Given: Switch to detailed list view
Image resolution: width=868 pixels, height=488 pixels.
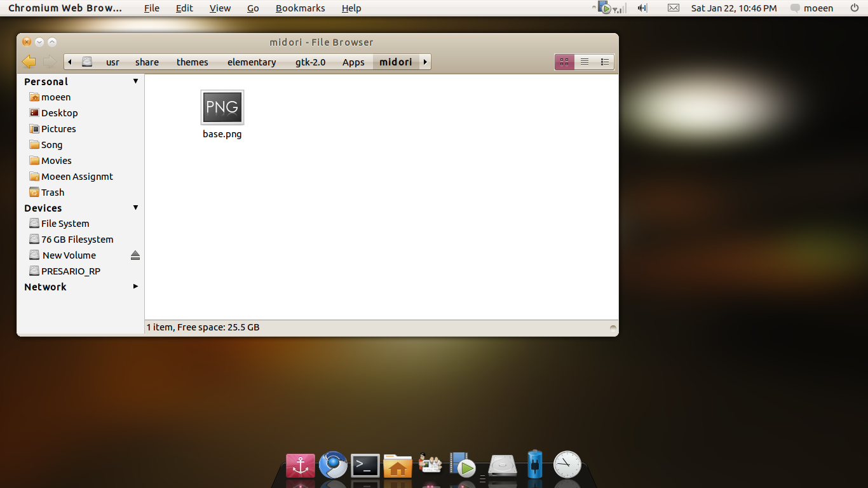Looking at the screenshot, I should pyautogui.click(x=585, y=62).
